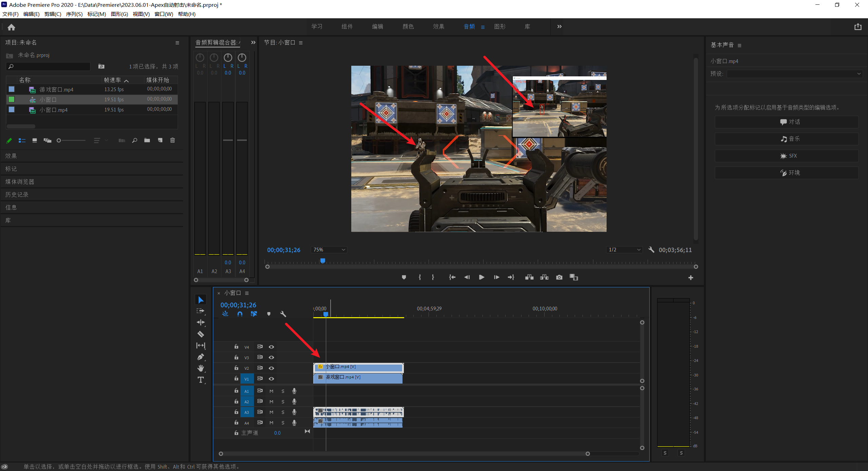This screenshot has width=868, height=471.
Task: Click the trash Clear icon in the project panel
Action: pos(172,140)
